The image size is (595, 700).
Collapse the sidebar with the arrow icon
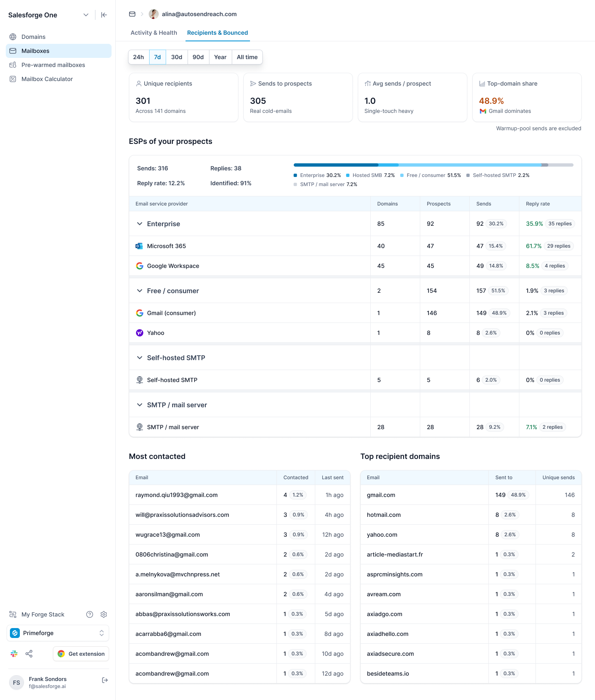[x=104, y=15]
